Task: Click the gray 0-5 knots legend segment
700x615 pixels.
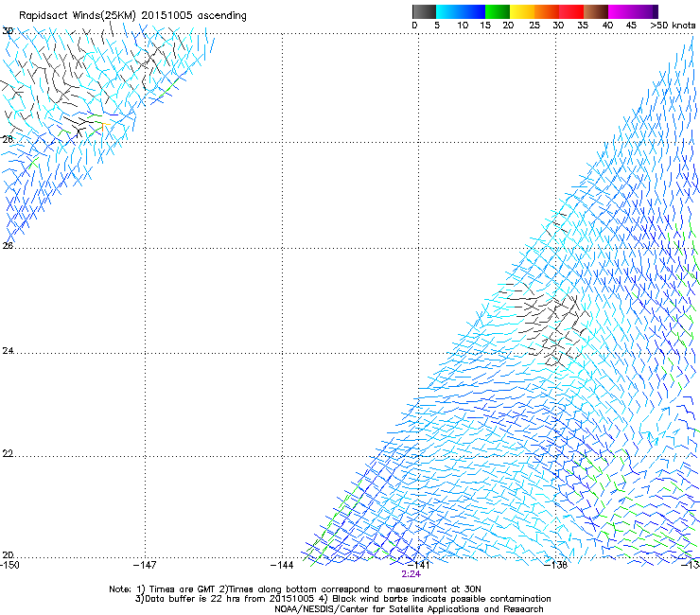Action: click(424, 11)
